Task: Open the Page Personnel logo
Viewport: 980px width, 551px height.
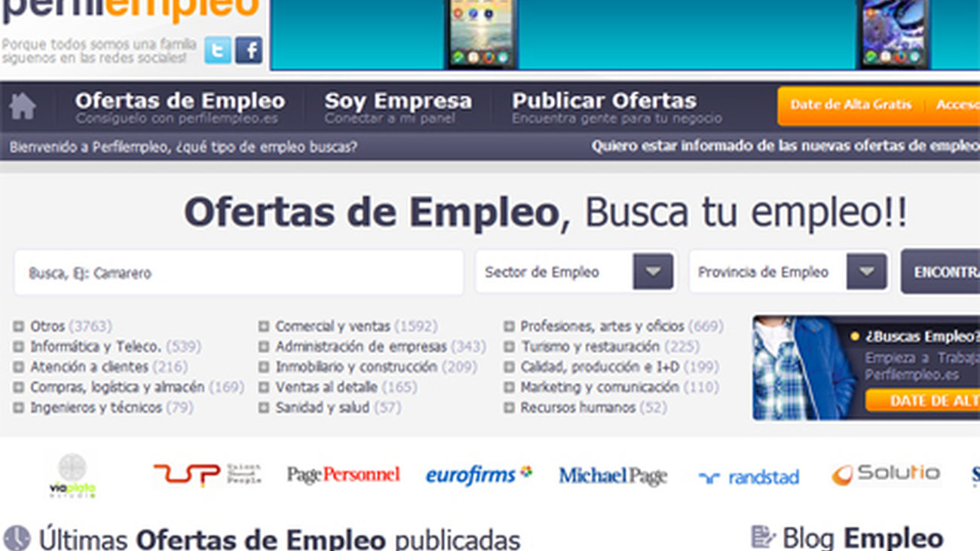Action: tap(343, 475)
